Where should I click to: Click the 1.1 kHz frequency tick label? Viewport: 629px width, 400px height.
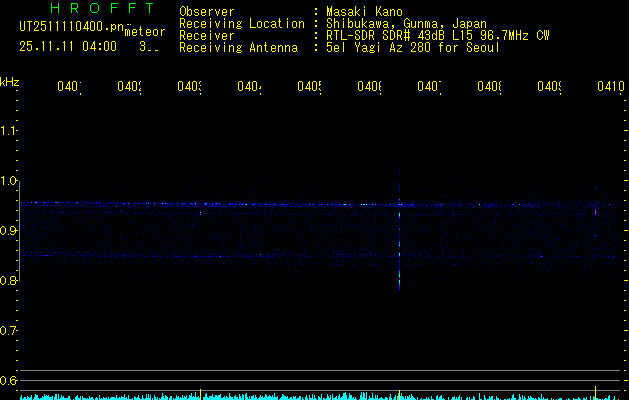click(x=9, y=131)
